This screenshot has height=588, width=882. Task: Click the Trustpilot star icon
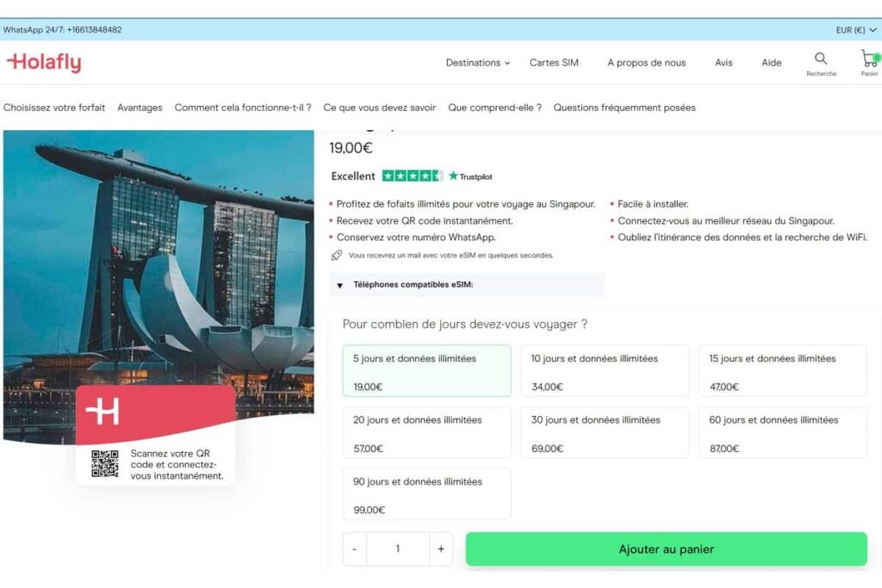point(454,176)
